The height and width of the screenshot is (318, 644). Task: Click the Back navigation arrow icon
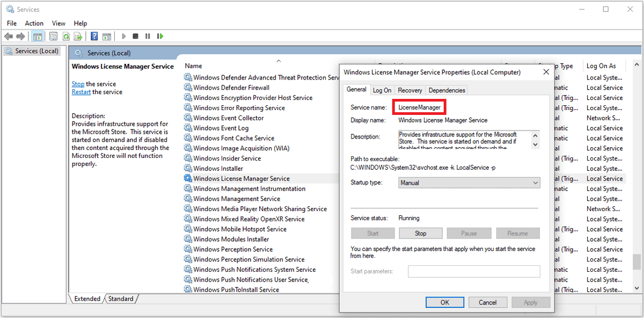[x=9, y=36]
